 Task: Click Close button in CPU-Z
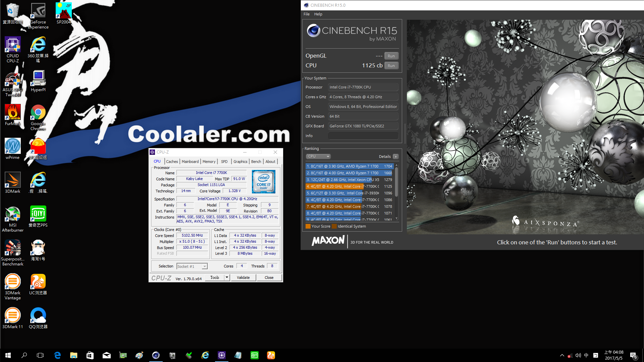click(269, 278)
